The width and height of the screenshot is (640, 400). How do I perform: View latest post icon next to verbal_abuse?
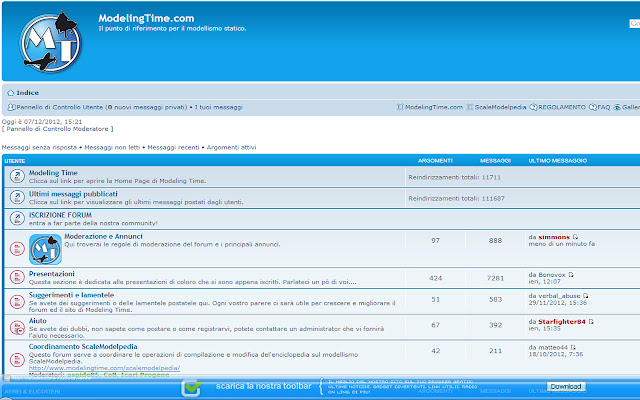[x=585, y=296]
